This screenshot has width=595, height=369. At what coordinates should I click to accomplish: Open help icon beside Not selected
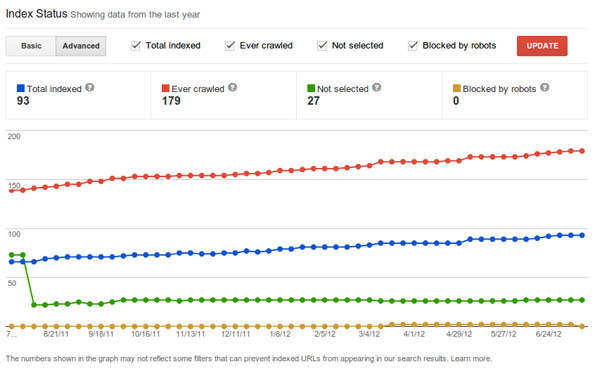tap(376, 87)
